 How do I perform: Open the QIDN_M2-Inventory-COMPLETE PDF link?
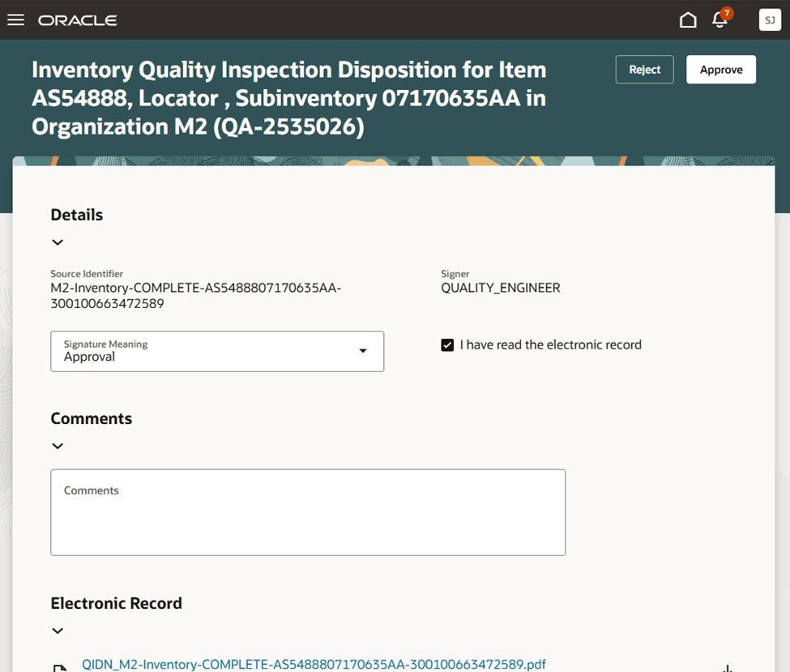point(310,664)
